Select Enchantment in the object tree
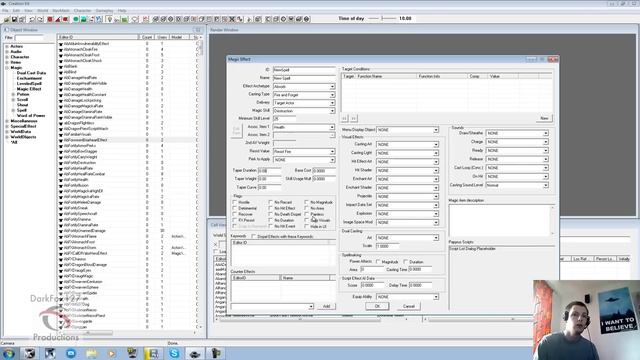Screen dimensions: 640x360 click(29, 78)
